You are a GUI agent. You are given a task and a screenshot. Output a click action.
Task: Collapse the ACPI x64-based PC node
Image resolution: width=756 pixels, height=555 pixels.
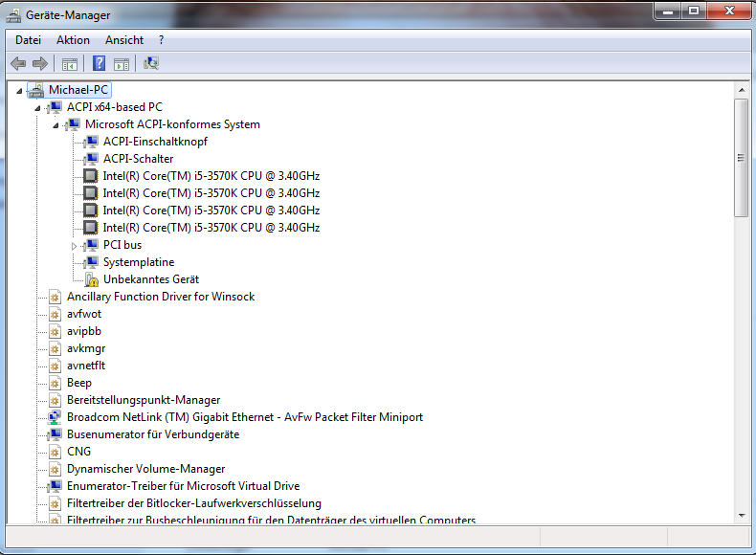tap(37, 108)
